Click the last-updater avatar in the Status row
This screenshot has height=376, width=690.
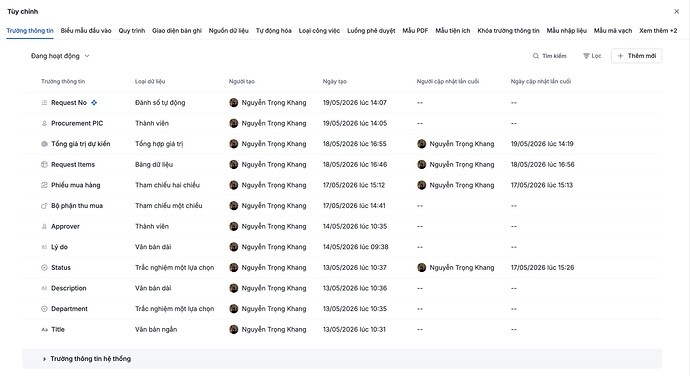pos(422,268)
